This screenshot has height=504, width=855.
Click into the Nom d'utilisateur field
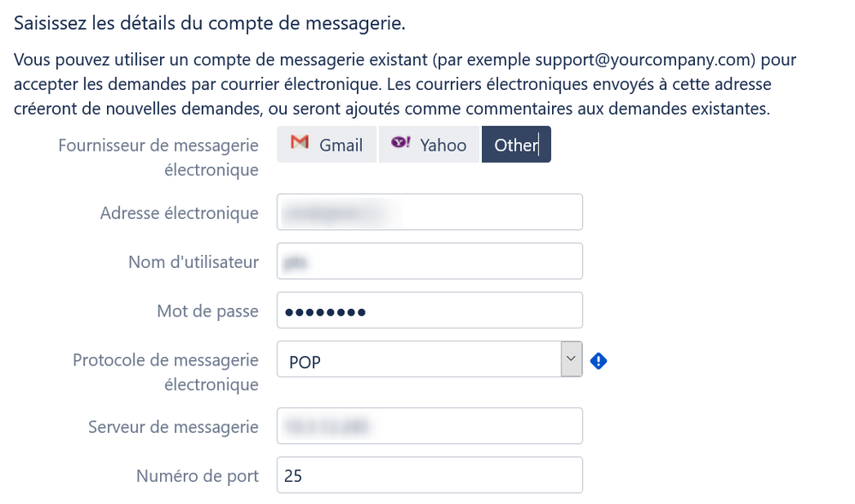tap(429, 261)
